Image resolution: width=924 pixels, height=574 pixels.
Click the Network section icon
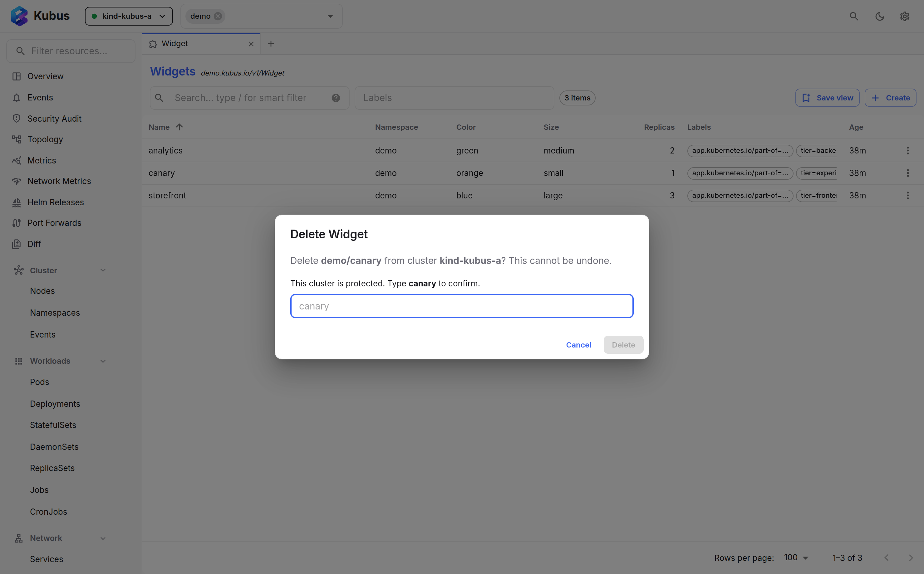click(x=19, y=538)
